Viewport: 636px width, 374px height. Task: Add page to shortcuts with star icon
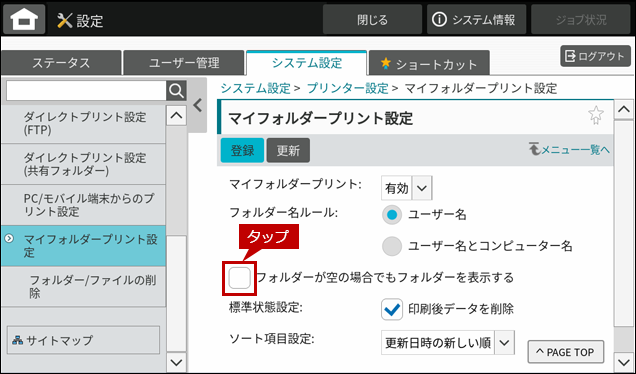(595, 115)
